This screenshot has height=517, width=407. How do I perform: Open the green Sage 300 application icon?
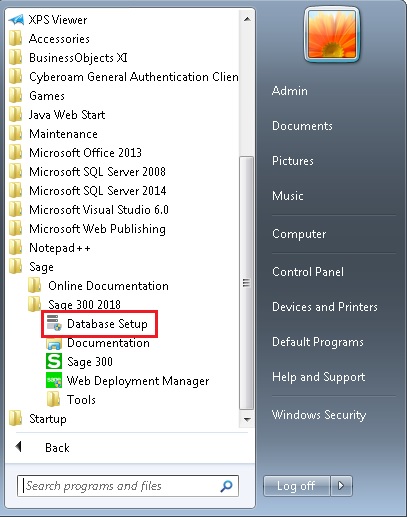click(54, 362)
